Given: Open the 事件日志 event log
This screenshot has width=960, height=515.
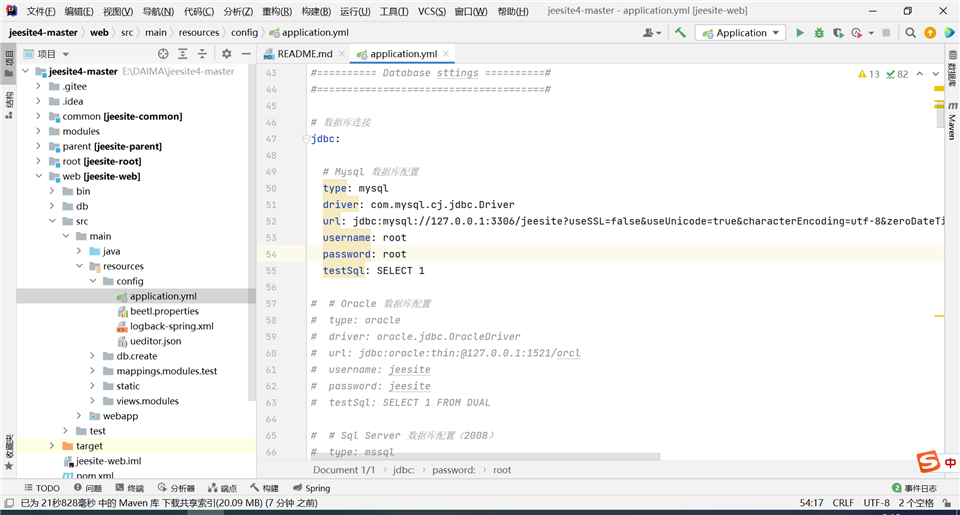Looking at the screenshot, I should [x=915, y=488].
